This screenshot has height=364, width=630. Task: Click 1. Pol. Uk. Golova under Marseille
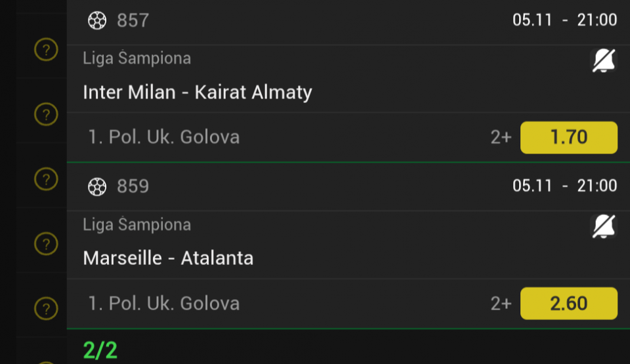click(x=164, y=304)
